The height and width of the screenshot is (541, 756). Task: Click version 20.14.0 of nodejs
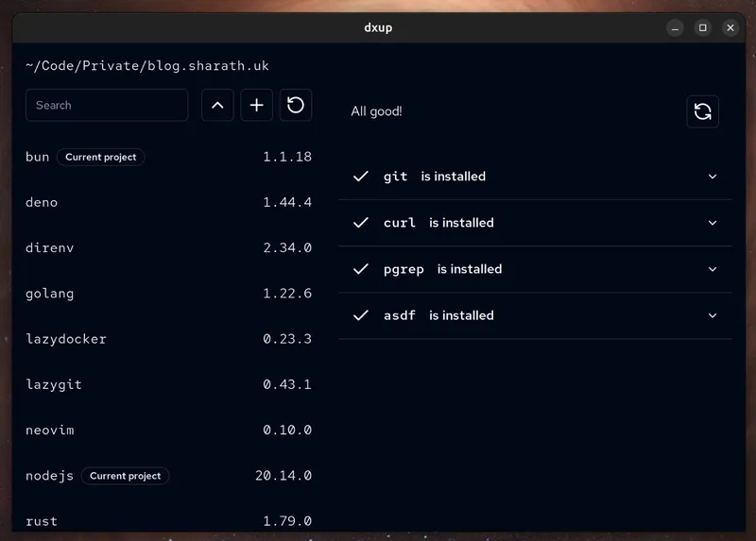click(x=283, y=476)
